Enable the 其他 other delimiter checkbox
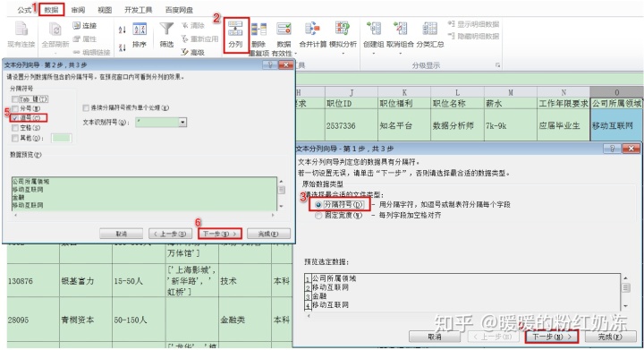This screenshot has height=350, width=644. pos(15,138)
